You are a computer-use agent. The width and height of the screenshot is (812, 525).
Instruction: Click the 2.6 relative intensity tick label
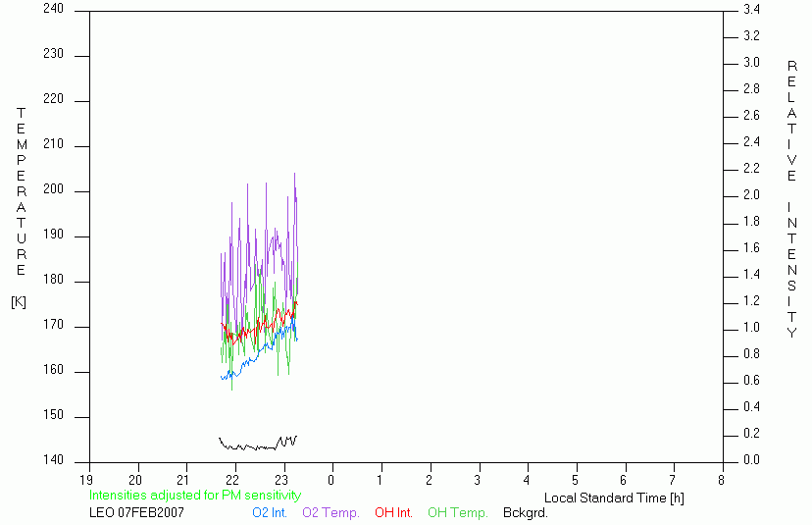tap(751, 115)
